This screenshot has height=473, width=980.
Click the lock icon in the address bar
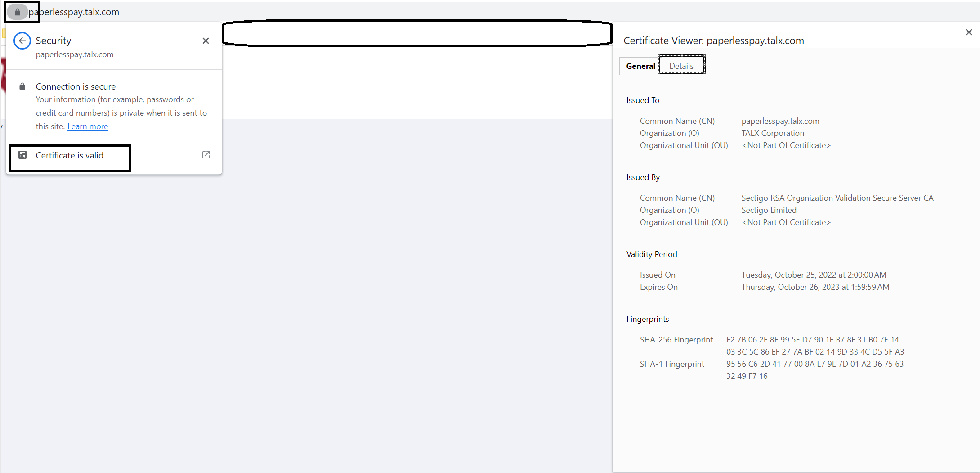click(x=17, y=12)
